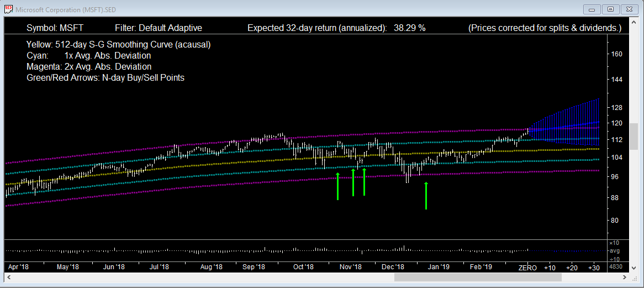Click the SED document icon in title bar
Viewport: 644px width, 288px height.
tap(8, 9)
